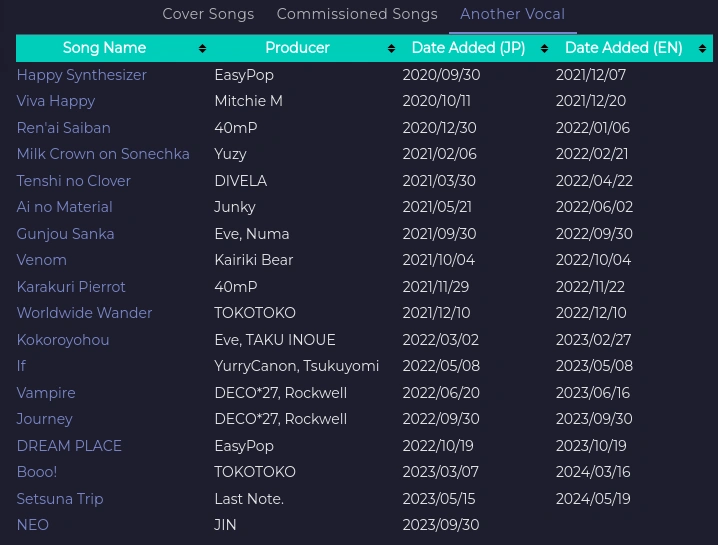Open the Viva Happy song page
The image size is (718, 545).
click(x=56, y=101)
